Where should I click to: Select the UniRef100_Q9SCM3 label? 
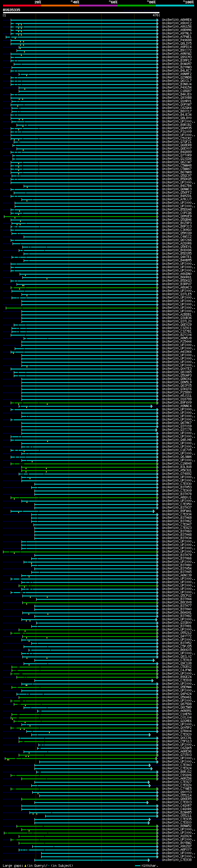177,57
